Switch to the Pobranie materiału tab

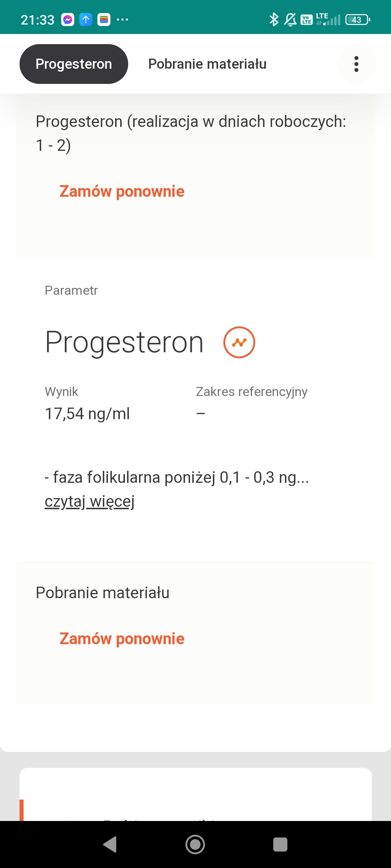(207, 64)
